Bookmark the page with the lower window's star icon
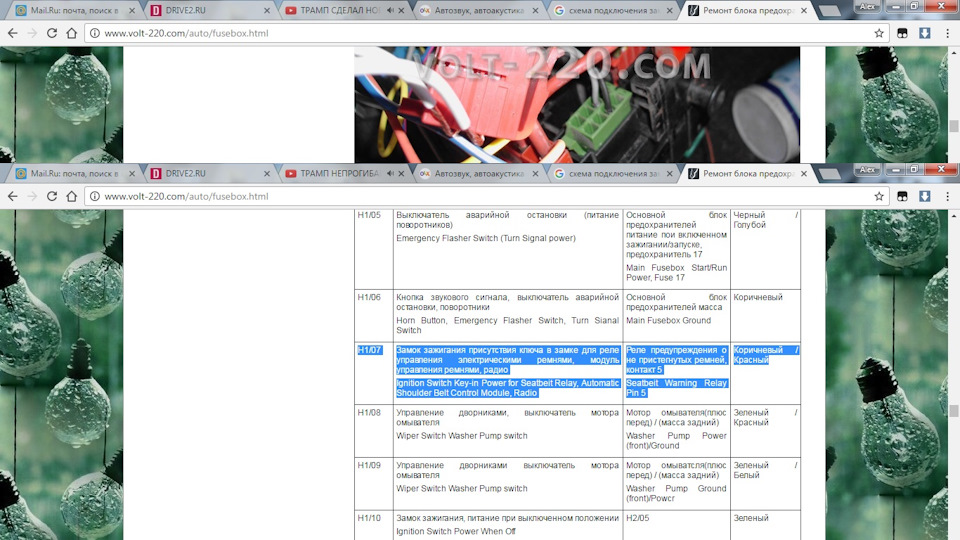Image resolution: width=960 pixels, height=540 pixels. (x=879, y=196)
